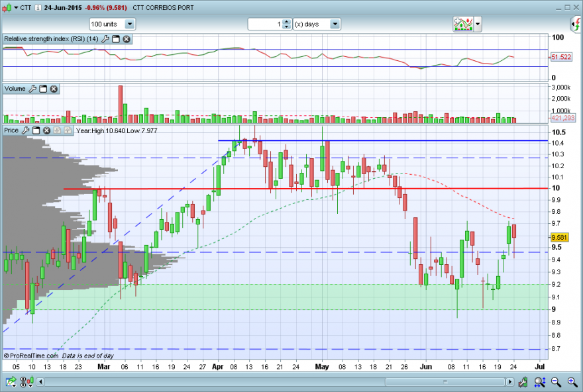Click the May label on time axis
The image size is (583, 392).
322,367
